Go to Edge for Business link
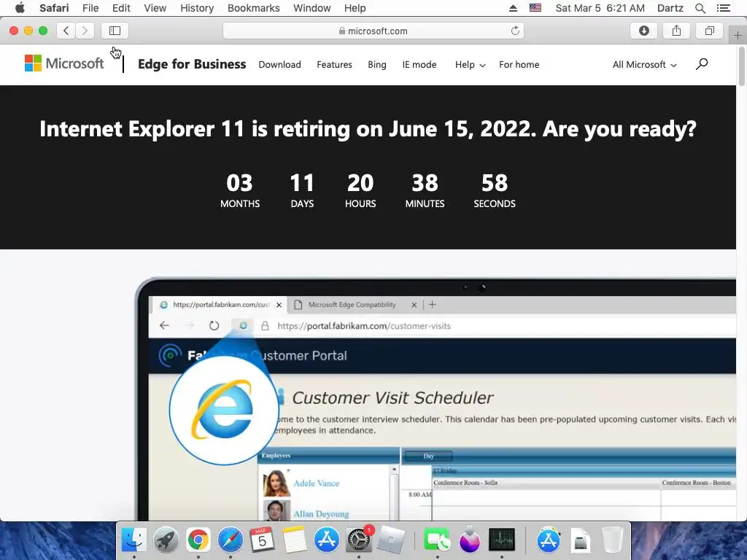The image size is (747, 560). click(x=192, y=64)
